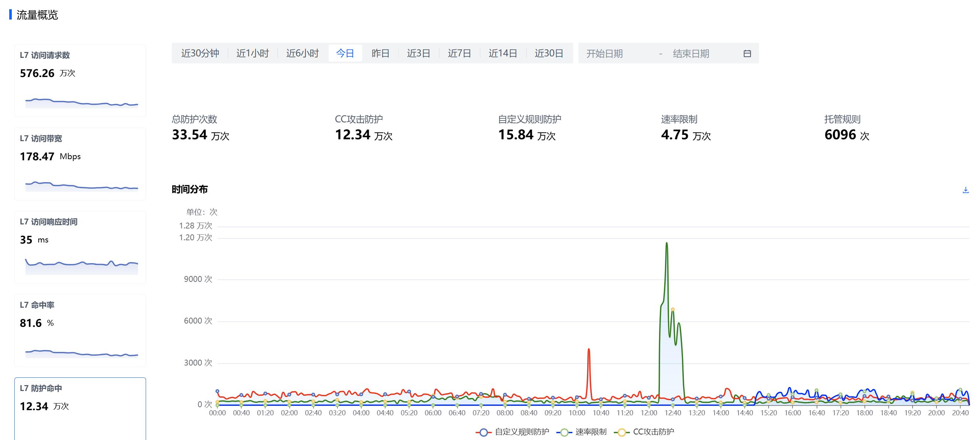Click the 178.47 Mbps bandwidth value

pos(50,157)
